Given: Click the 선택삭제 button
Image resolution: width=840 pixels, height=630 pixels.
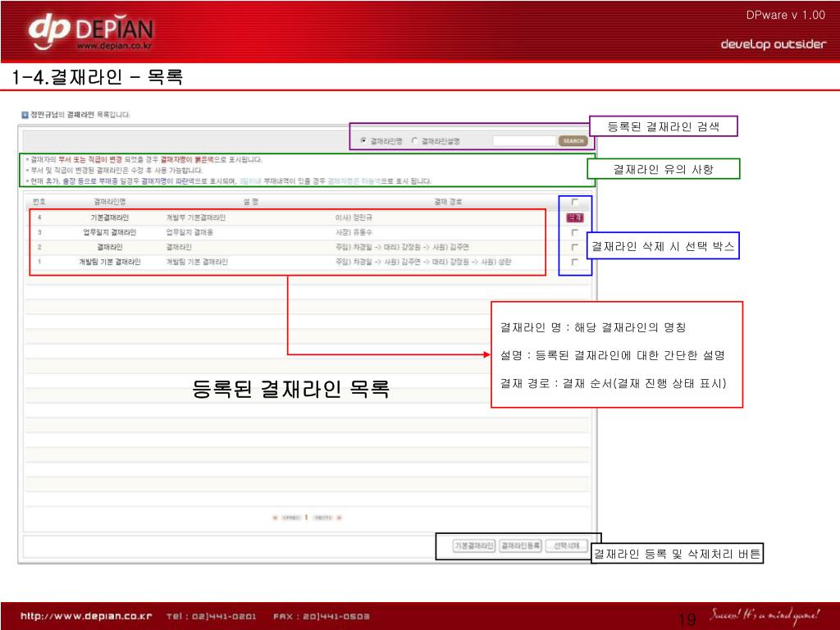Looking at the screenshot, I should [566, 546].
